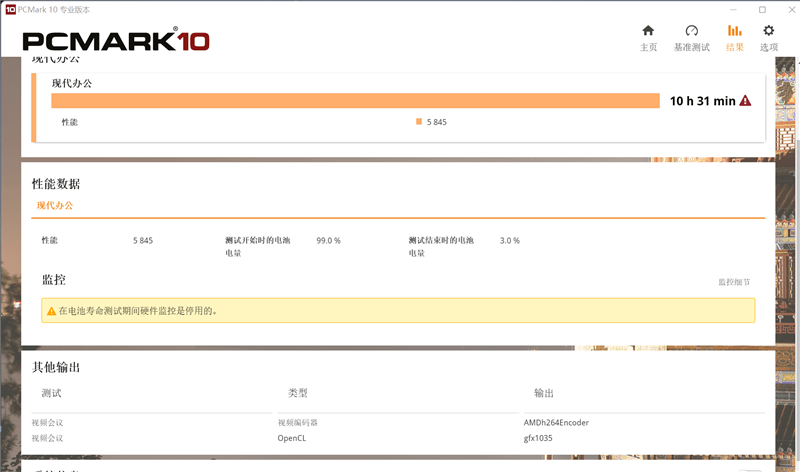Click the red warning triangle beside 10 h 31 min

pos(745,101)
